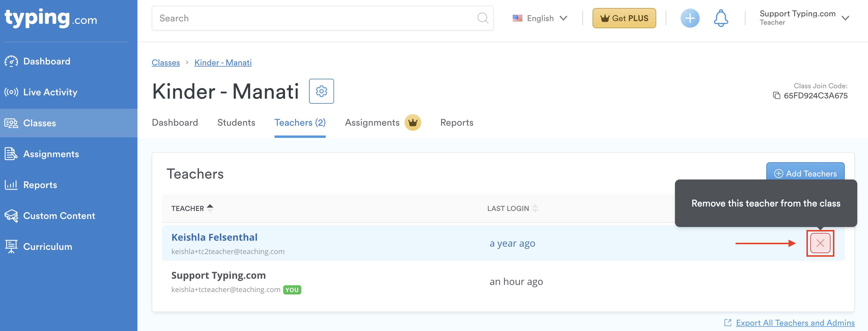Copy the class join code icon
This screenshot has width=868, height=331.
coord(776,96)
